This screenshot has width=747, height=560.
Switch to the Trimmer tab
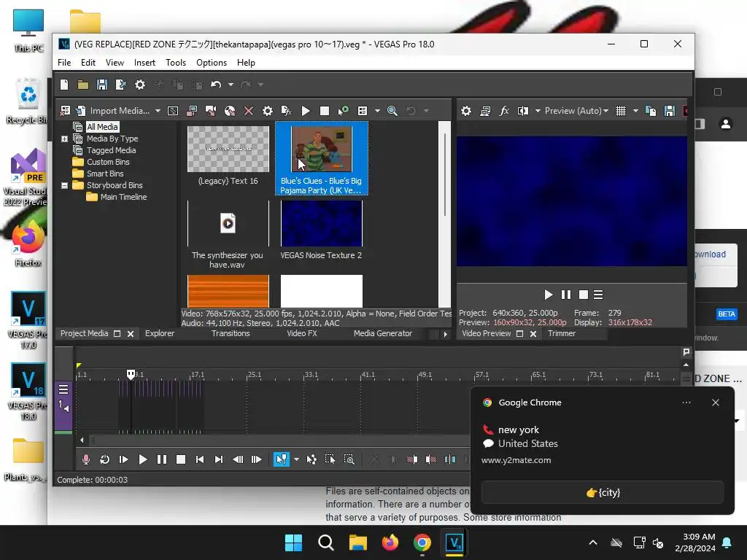562,333
